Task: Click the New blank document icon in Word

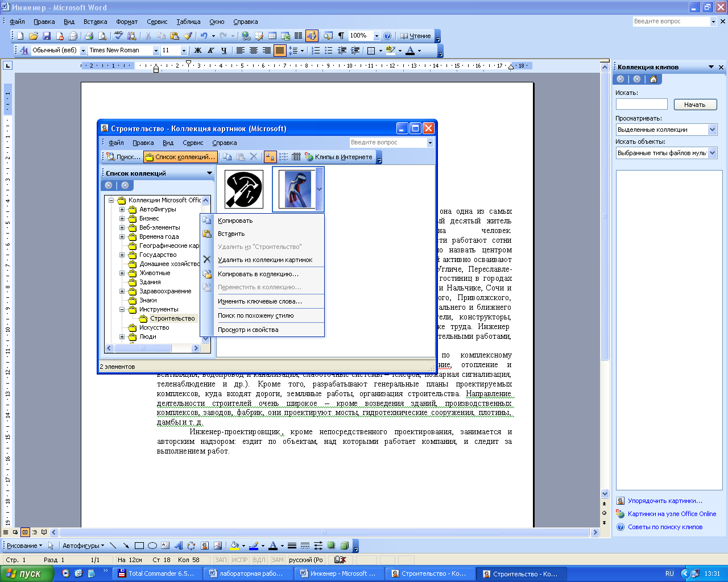Action: [20, 36]
